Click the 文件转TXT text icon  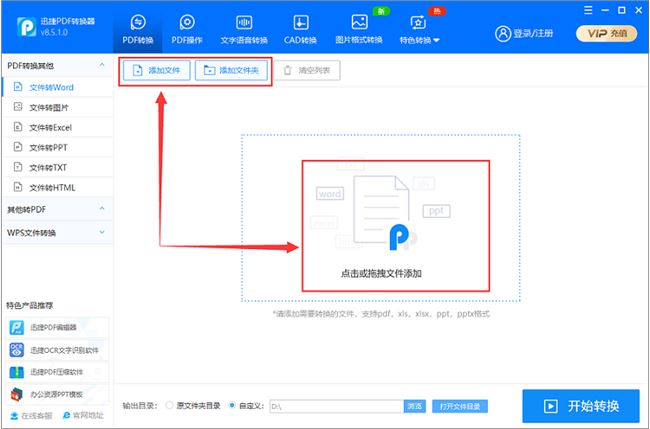click(18, 167)
